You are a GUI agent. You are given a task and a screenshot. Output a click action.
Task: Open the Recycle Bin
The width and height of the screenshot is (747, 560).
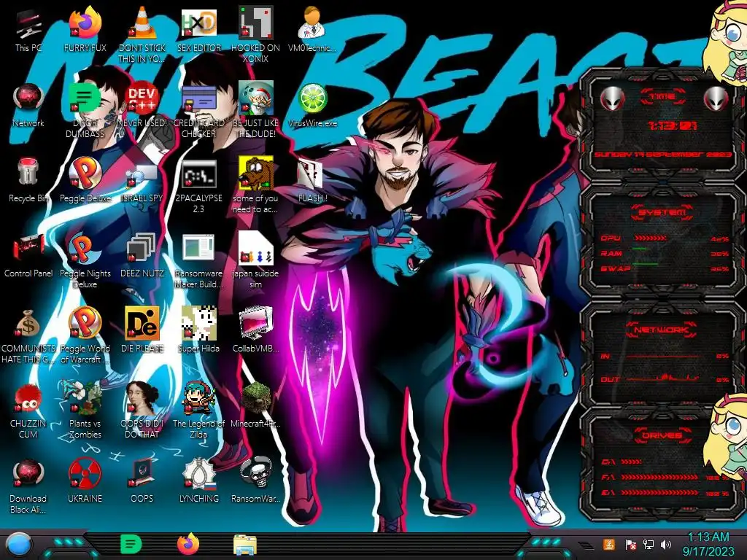28,181
